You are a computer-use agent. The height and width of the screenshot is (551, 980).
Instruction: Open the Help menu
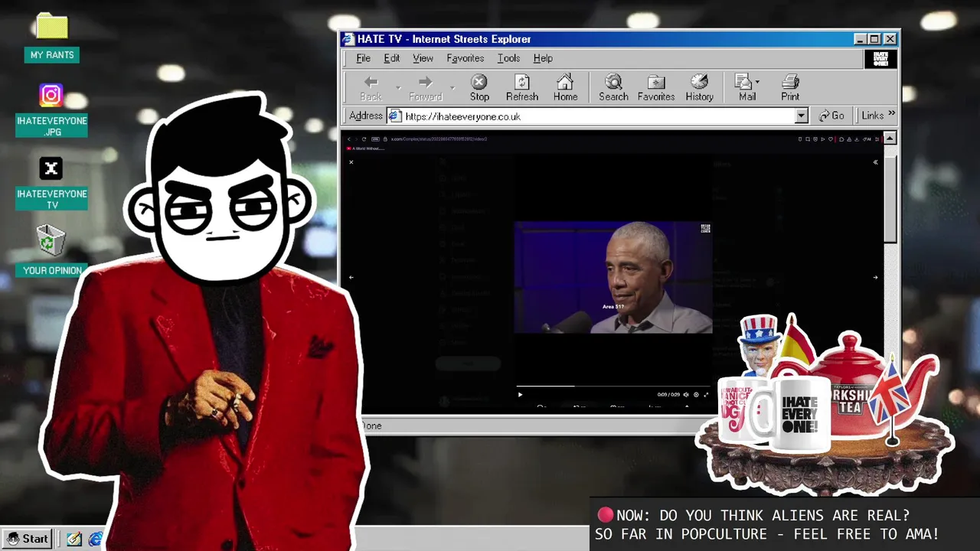543,58
